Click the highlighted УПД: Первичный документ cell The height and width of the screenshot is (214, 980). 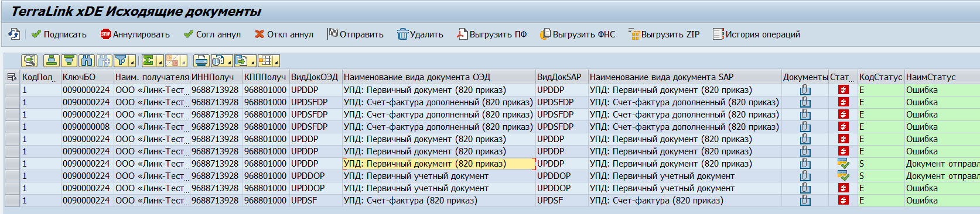439,164
